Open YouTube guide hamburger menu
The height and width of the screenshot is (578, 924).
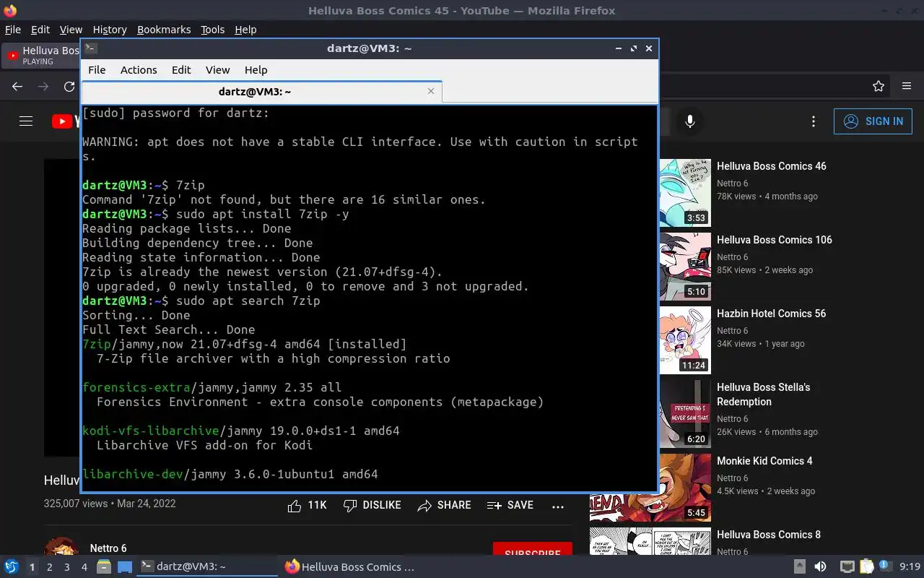26,121
